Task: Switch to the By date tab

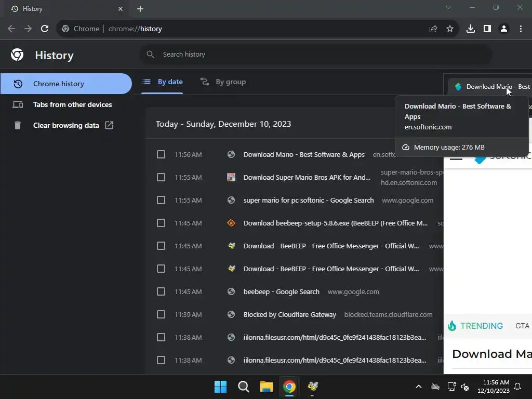Action: tap(162, 82)
